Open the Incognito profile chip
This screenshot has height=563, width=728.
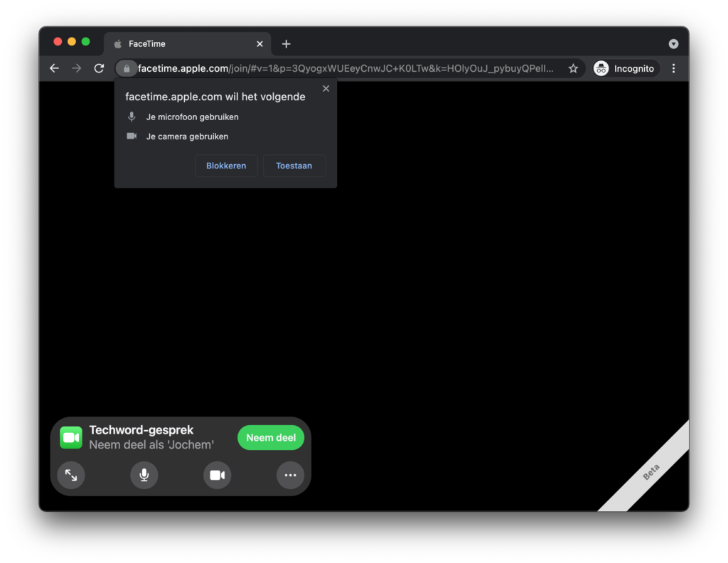626,69
